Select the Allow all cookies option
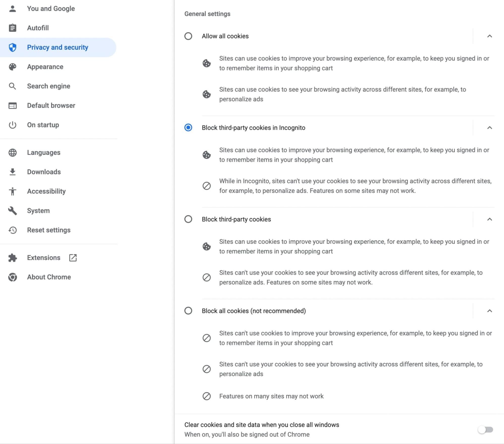Image resolution: width=504 pixels, height=444 pixels. (188, 36)
